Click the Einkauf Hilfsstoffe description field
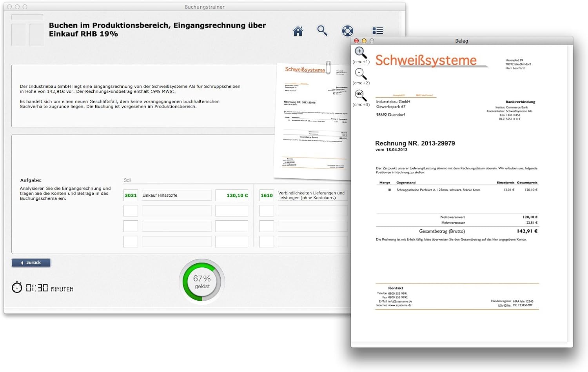Image resolution: width=588 pixels, height=372 pixels. [176, 195]
